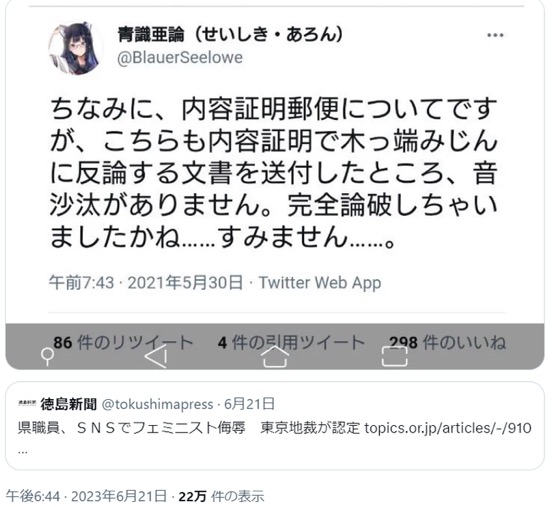Image resolution: width=552 pixels, height=507 pixels.
Task: Tap the Android home navigation icon
Action: 275,357
